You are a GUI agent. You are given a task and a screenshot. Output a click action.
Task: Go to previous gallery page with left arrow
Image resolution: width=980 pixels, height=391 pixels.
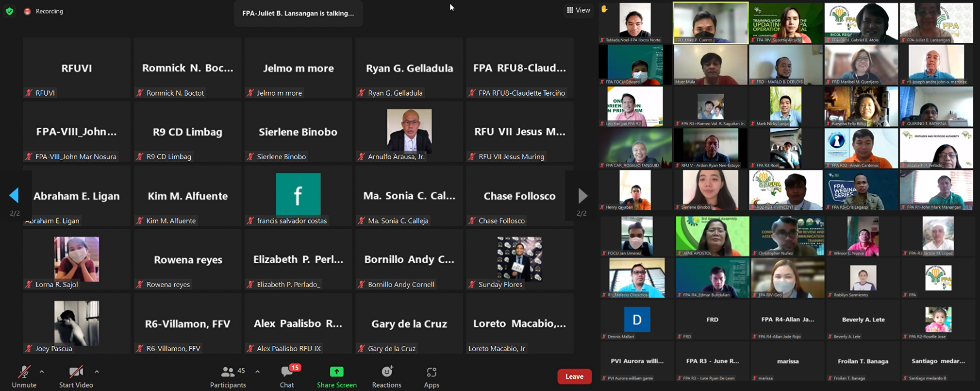(14, 195)
